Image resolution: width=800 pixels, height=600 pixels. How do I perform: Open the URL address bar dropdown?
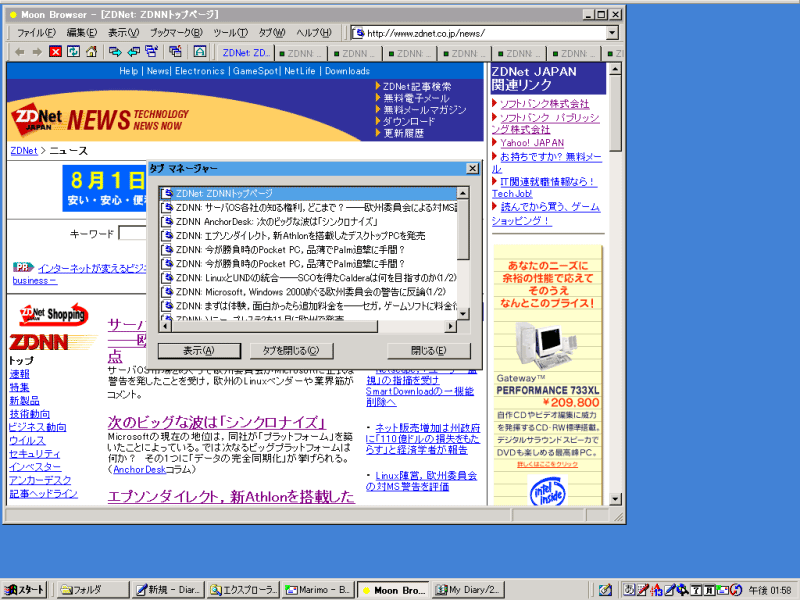click(x=612, y=33)
